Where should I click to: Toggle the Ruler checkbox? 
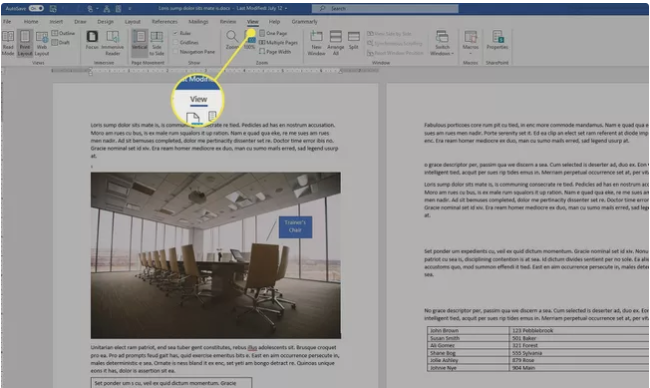[x=182, y=33]
